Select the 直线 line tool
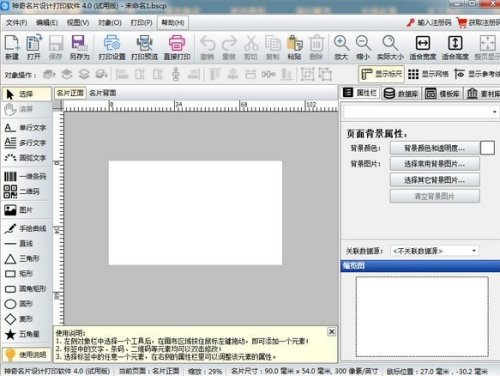 click(x=19, y=243)
